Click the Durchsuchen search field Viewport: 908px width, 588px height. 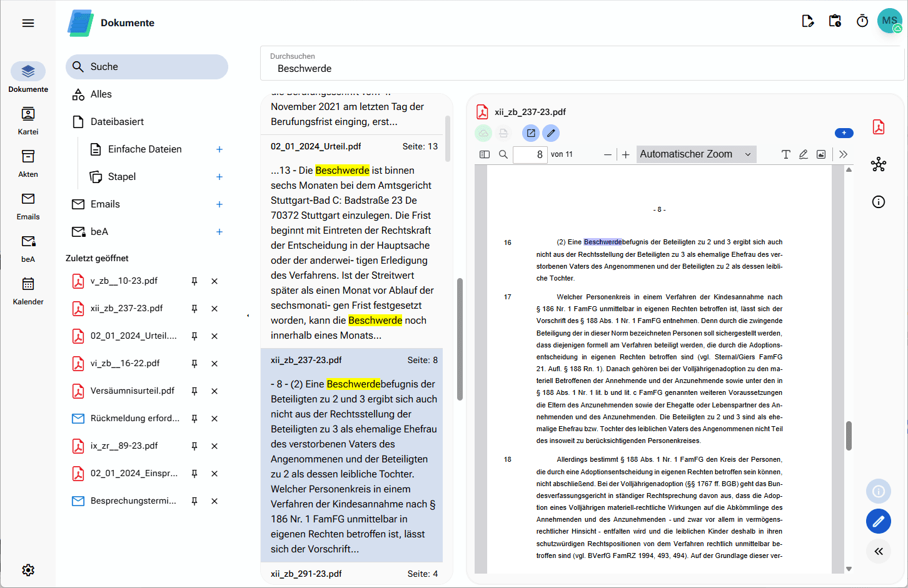tap(582, 63)
